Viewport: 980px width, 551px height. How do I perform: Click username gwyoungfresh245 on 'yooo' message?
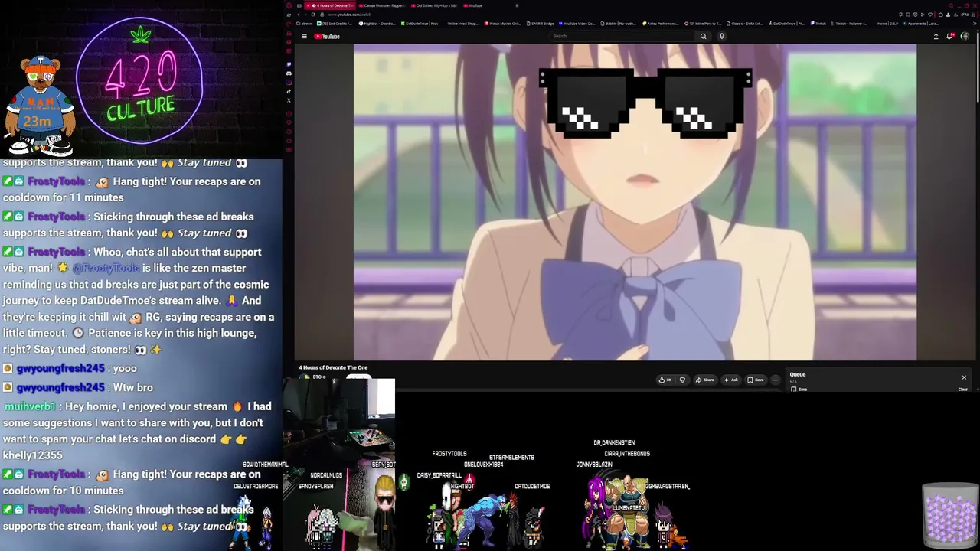pyautogui.click(x=60, y=369)
